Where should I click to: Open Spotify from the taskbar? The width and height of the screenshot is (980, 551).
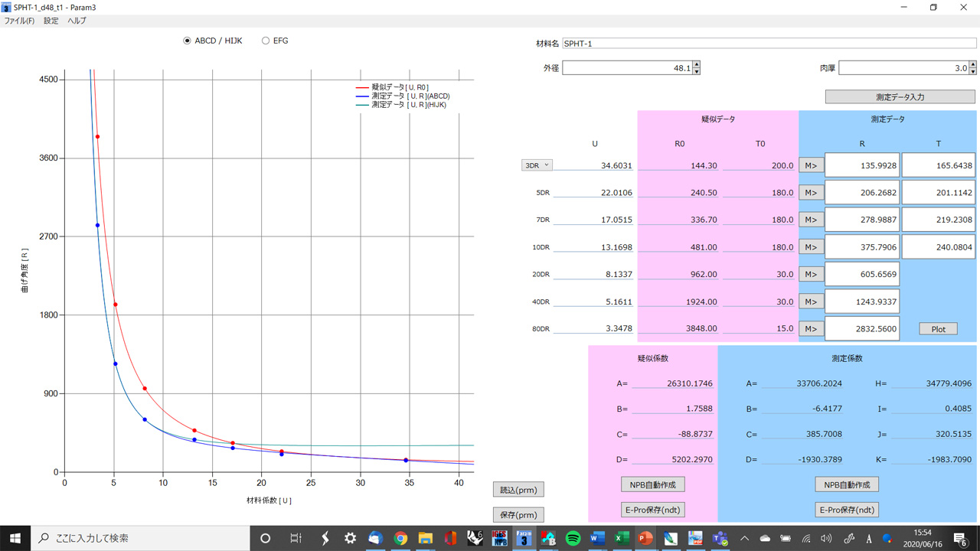pyautogui.click(x=573, y=538)
